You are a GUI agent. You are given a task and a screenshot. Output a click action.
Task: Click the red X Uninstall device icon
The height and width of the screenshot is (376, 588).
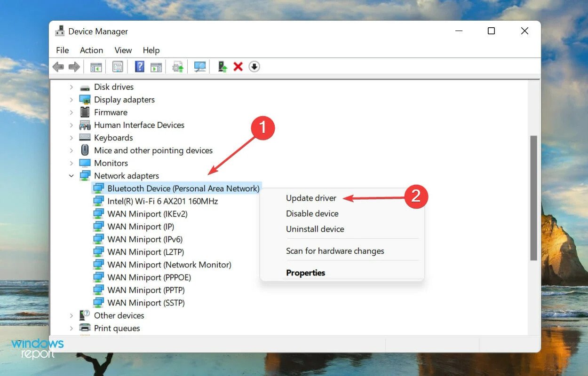[238, 67]
